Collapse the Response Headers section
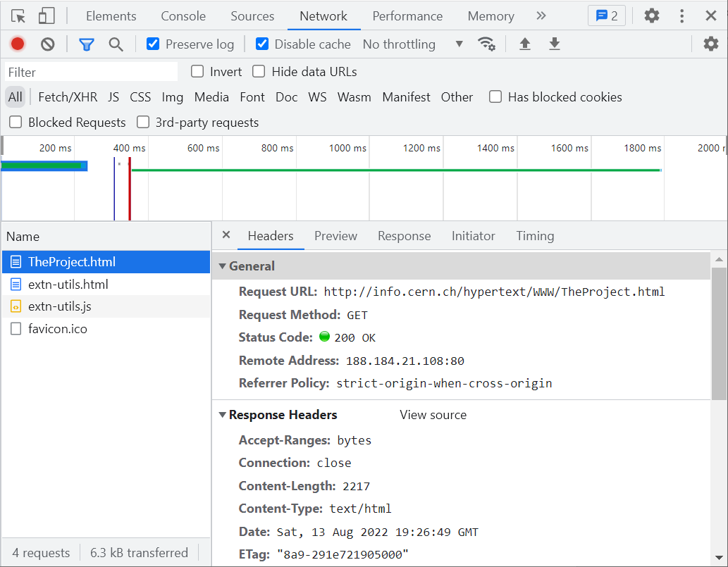Screen dimensions: 728x567 click(223, 415)
